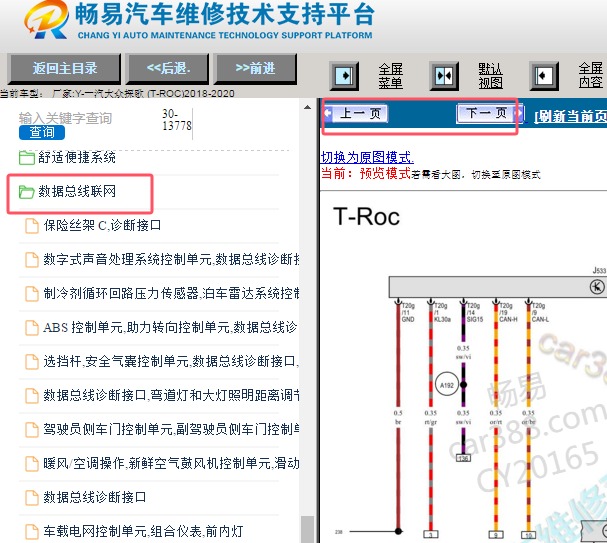Click the 默认视图 label
Screen dimensions: 607x543
click(x=490, y=76)
